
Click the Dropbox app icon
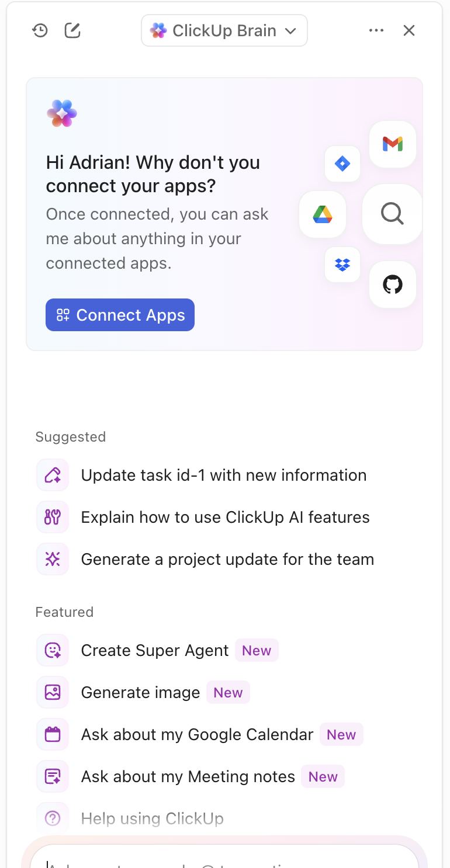(x=342, y=265)
